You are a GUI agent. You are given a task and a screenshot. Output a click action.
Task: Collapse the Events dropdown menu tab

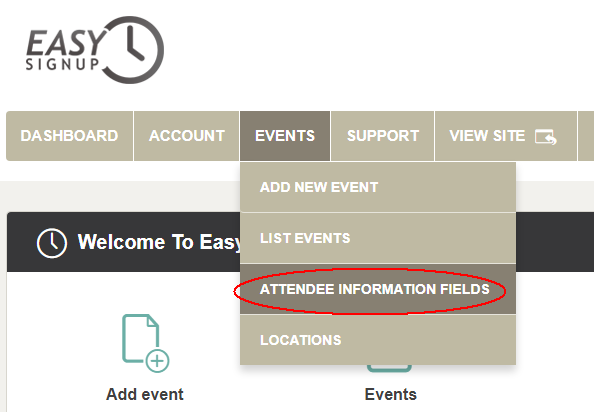tap(285, 136)
